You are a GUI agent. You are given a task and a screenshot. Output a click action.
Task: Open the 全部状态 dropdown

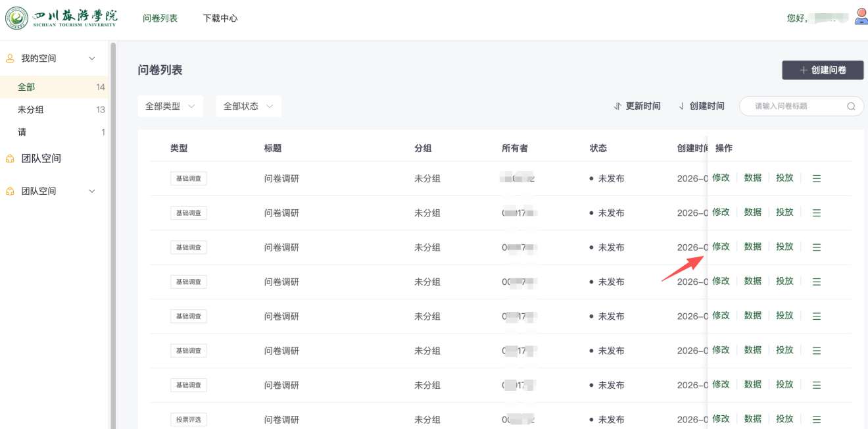(249, 106)
